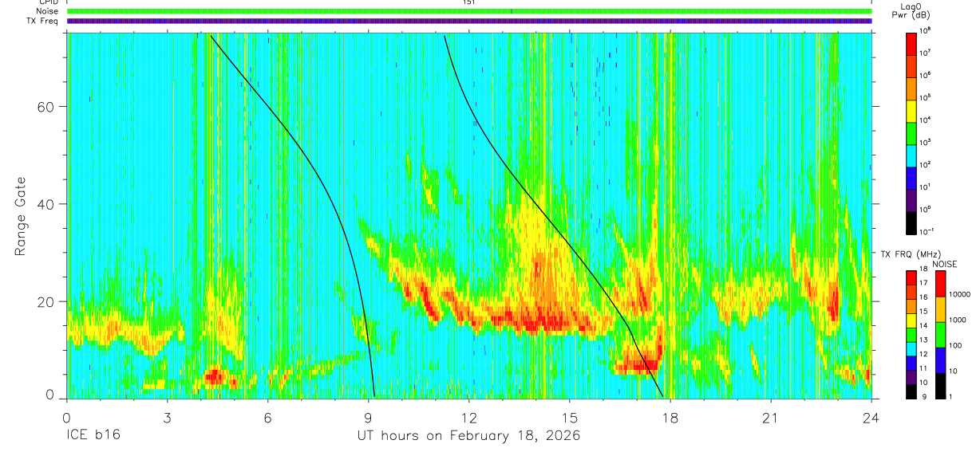Click the cyan segment of TX FRQ colorbar
Viewport: 980px width, 452px height.
911,348
